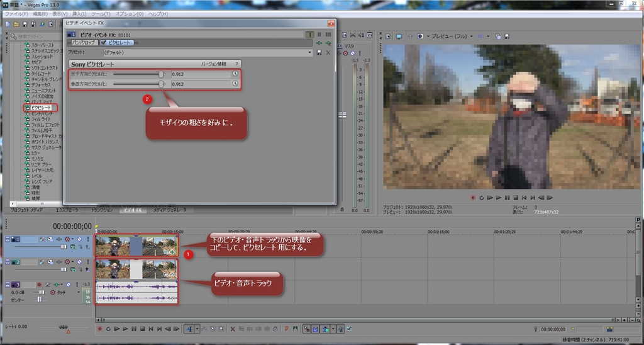Animate the 垂直方向ピクセル化 parameter clock icon
Image resolution: width=644 pixels, height=345 pixels.
tap(235, 84)
